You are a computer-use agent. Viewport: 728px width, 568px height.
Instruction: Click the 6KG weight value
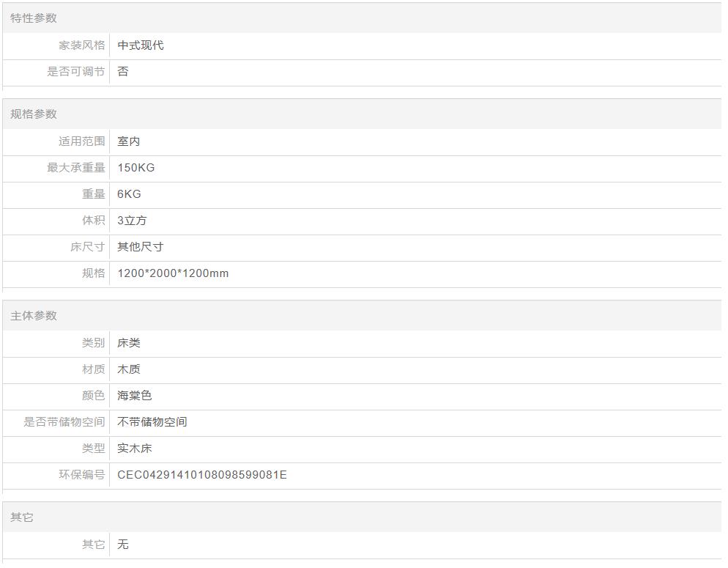click(129, 194)
